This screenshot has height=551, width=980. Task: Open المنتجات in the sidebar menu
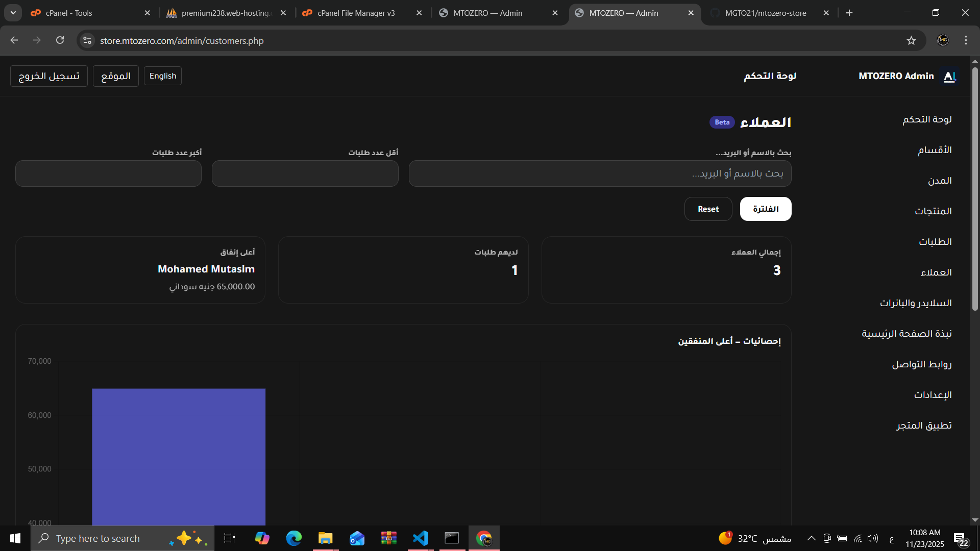coord(933,211)
